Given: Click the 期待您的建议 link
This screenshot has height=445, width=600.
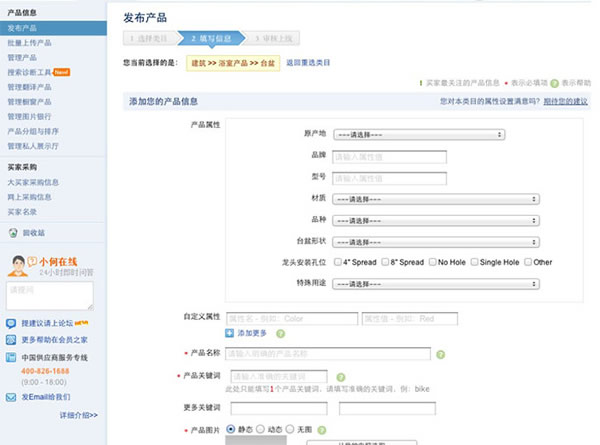Looking at the screenshot, I should pyautogui.click(x=565, y=102).
